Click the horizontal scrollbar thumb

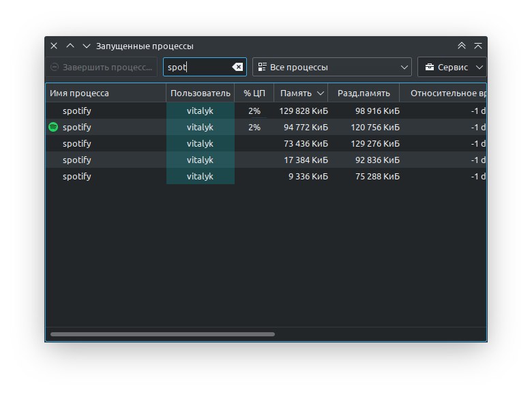click(x=162, y=334)
